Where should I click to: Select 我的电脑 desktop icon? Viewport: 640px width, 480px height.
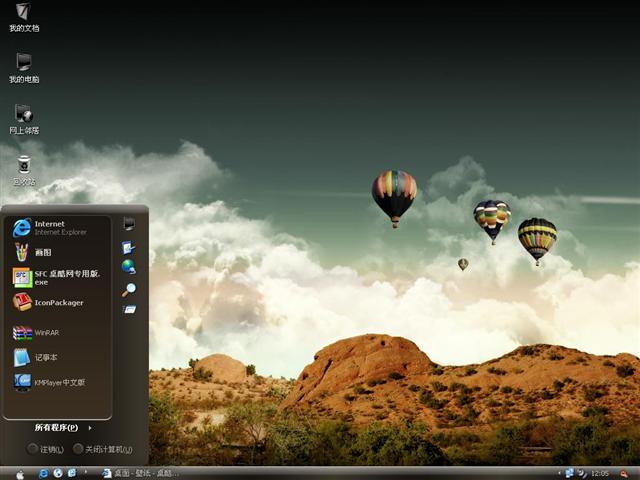23,67
